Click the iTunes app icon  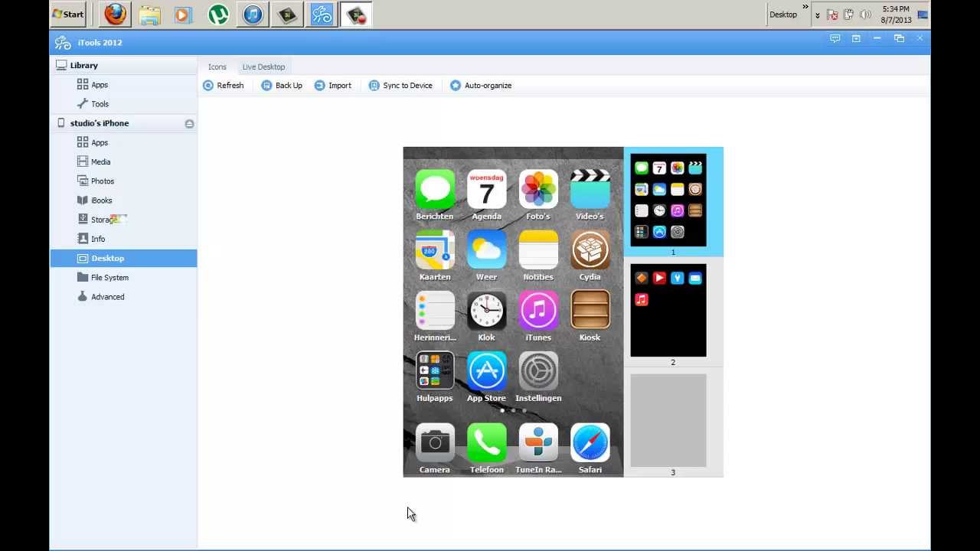(x=538, y=310)
